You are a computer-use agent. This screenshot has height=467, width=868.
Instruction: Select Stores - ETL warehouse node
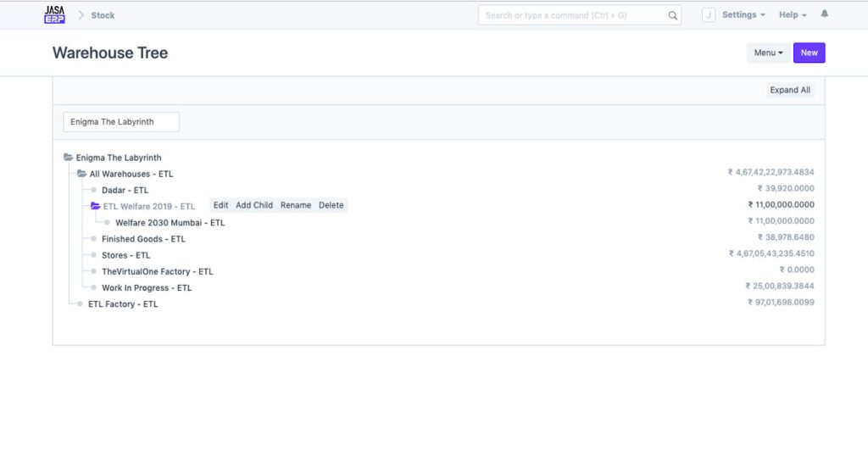coord(125,255)
